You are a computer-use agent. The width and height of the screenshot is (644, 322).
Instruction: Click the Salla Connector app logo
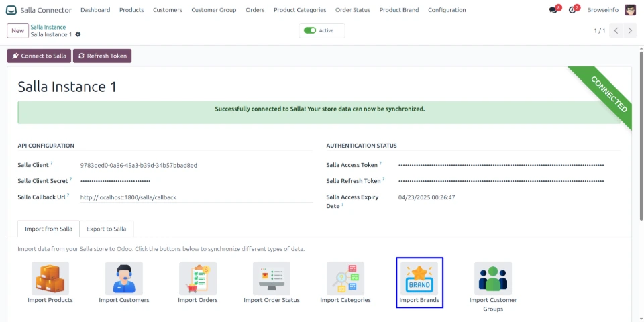pyautogui.click(x=11, y=10)
